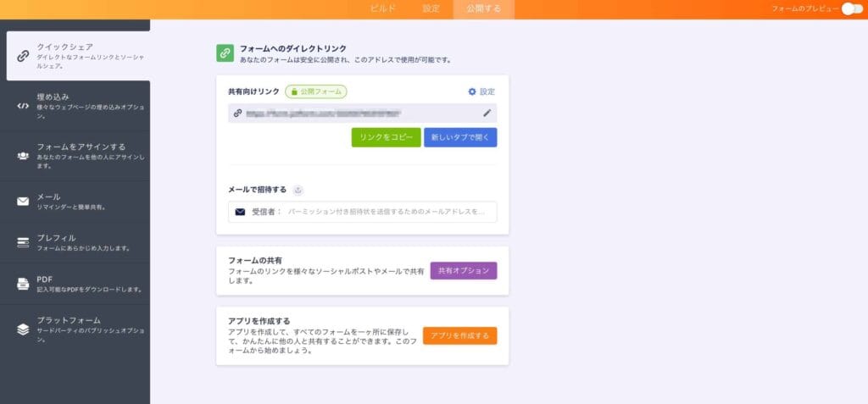Click the PDF printer-style icon
868x404 pixels.
(23, 284)
